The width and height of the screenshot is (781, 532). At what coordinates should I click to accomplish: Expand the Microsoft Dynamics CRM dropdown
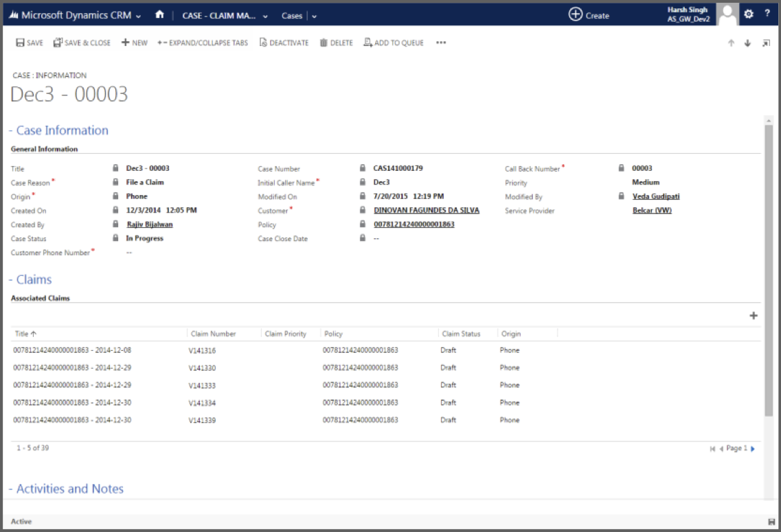[x=139, y=15]
